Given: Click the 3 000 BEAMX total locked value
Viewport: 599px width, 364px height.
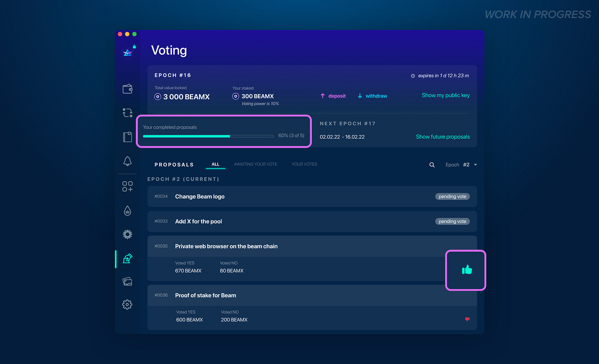Looking at the screenshot, I should coord(186,97).
